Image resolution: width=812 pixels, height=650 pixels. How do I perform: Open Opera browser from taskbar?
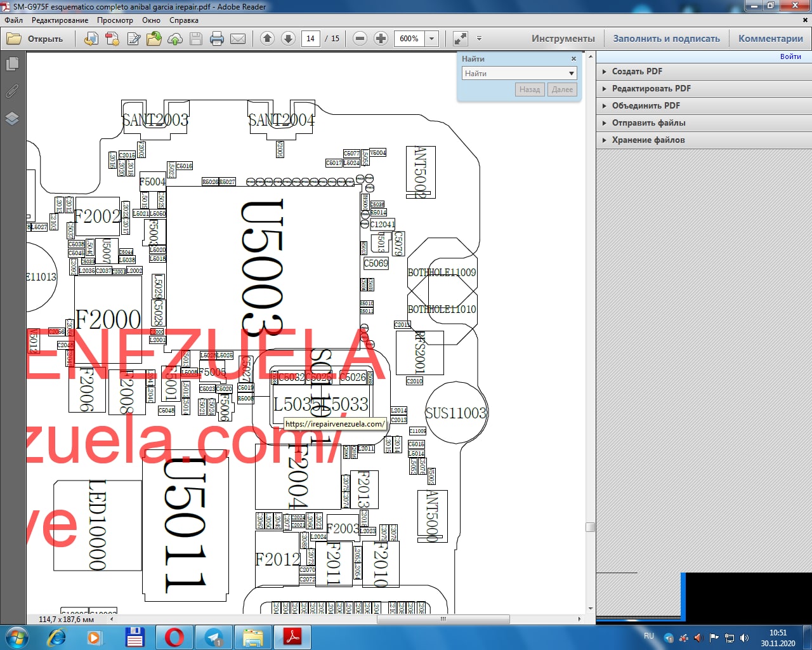coord(174,637)
